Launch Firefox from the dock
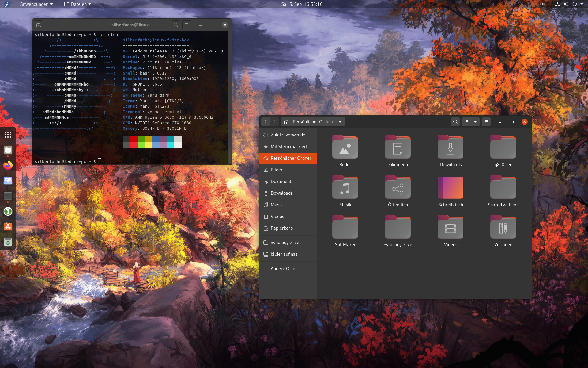Viewport: 588px width, 368px height. (x=8, y=165)
